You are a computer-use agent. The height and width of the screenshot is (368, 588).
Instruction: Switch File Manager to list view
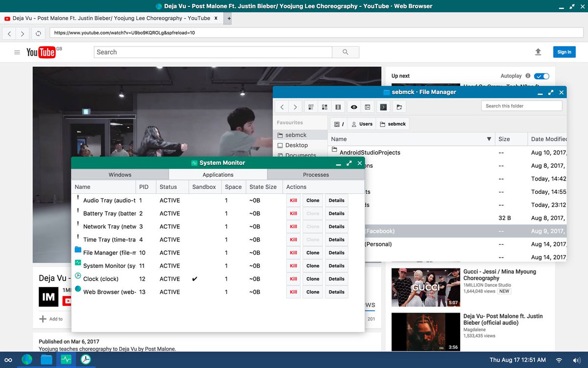click(311, 106)
